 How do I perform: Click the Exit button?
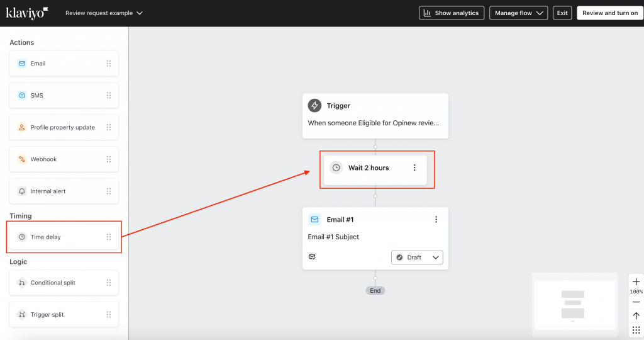click(x=562, y=13)
